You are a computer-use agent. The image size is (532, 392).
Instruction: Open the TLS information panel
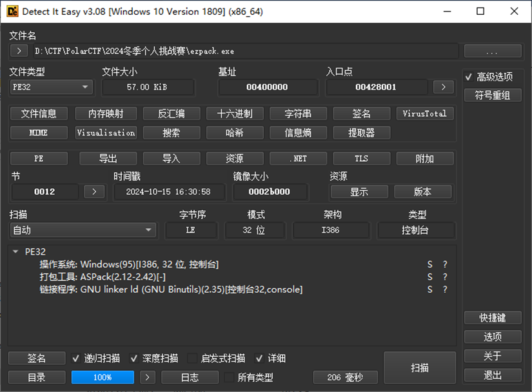[361, 158]
